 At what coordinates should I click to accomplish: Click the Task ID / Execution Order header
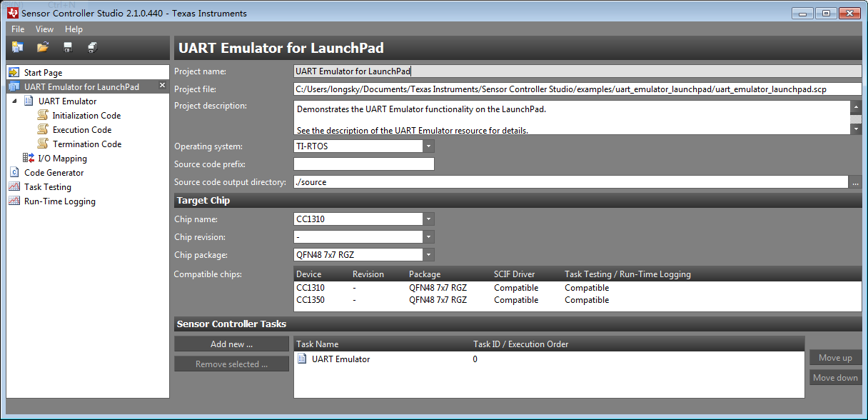[x=521, y=344]
